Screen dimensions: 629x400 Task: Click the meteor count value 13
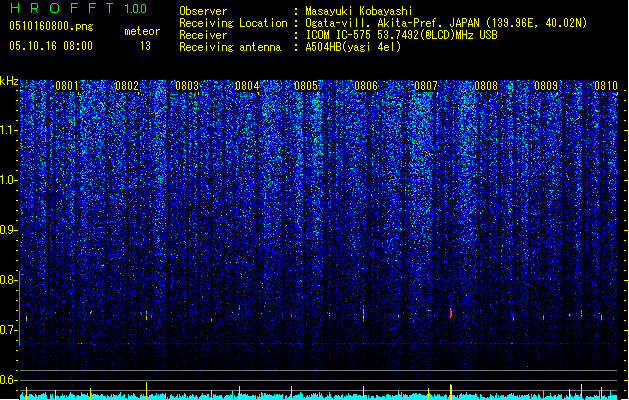[x=145, y=46]
